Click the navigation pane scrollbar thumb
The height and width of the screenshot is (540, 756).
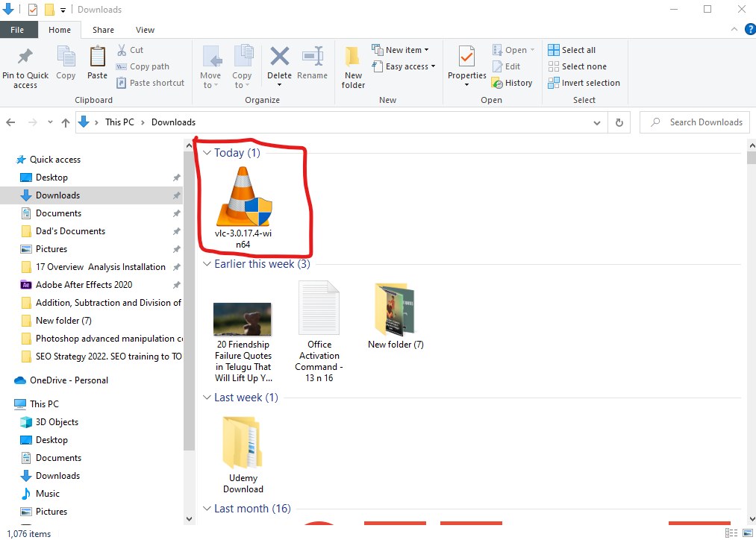(189, 300)
